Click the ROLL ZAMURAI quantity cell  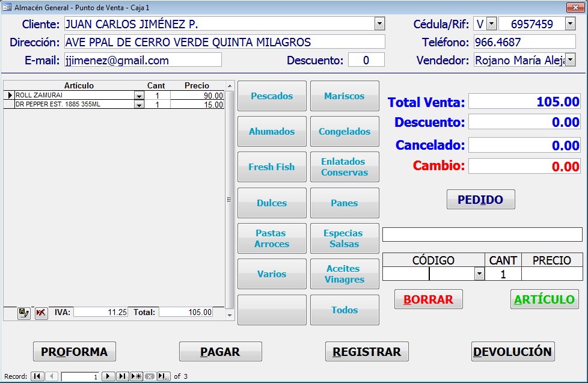(x=158, y=95)
